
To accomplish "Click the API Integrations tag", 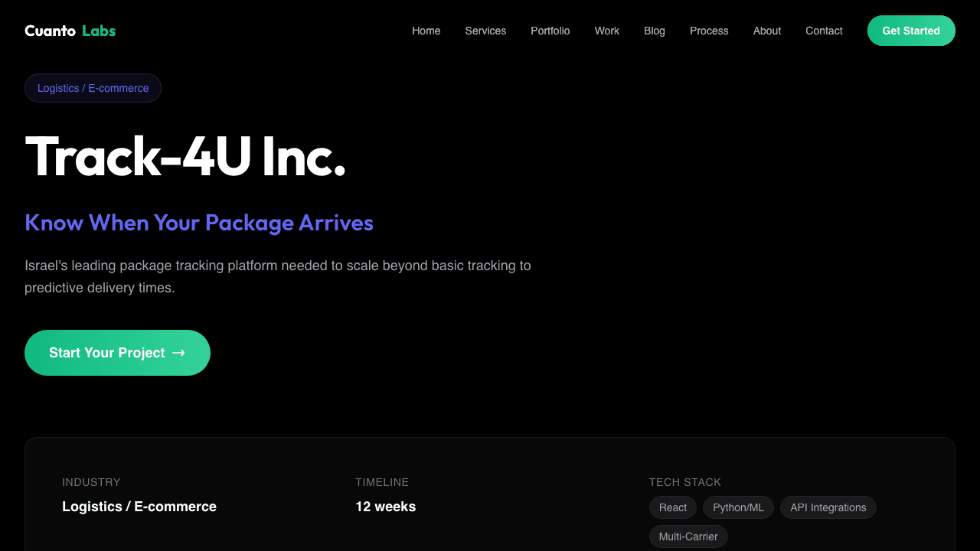I will [x=828, y=507].
